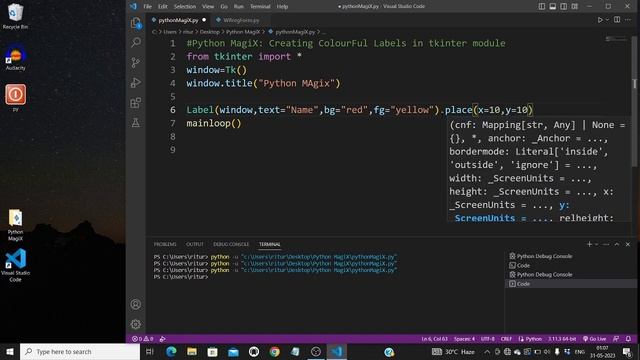640x360 pixels.
Task: Open the Run Python file dropdown arrow
Action: click(x=607, y=20)
